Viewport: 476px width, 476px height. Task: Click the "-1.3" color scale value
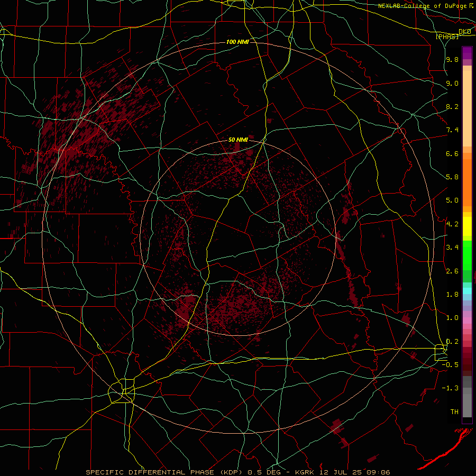click(x=451, y=389)
